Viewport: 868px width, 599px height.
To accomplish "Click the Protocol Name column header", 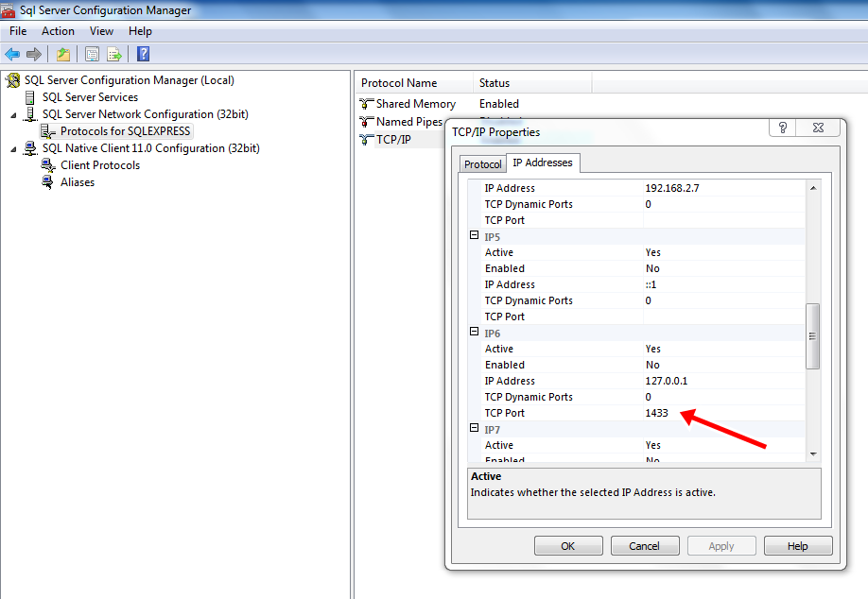I will [x=414, y=83].
